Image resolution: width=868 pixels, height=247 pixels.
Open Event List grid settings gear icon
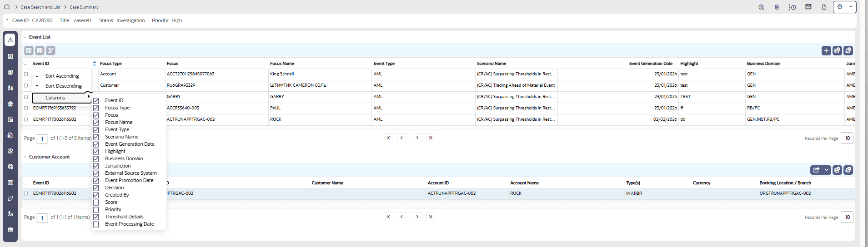click(x=837, y=50)
